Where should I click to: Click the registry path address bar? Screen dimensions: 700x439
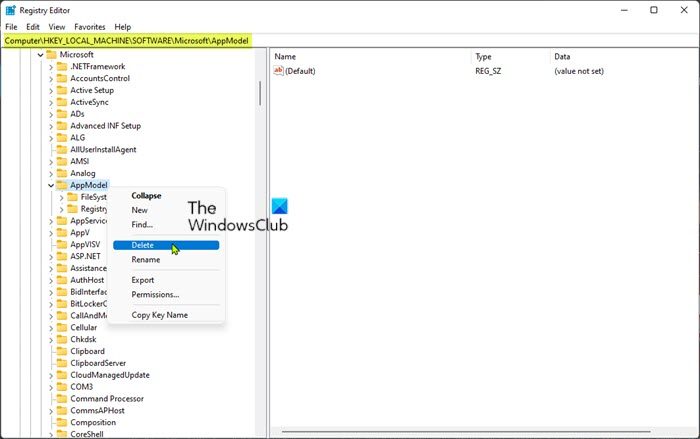350,41
